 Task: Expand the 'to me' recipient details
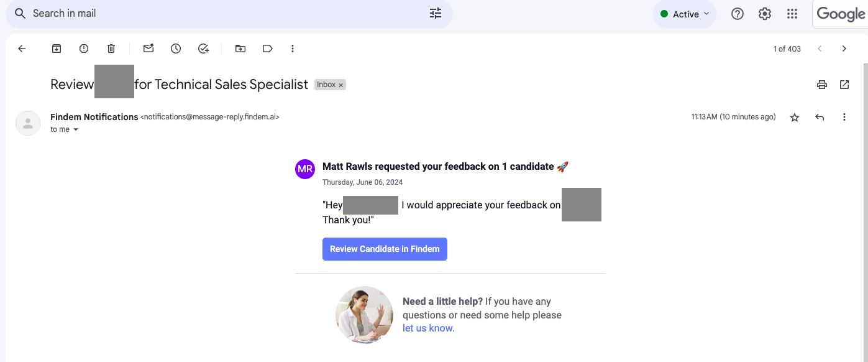[x=76, y=129]
